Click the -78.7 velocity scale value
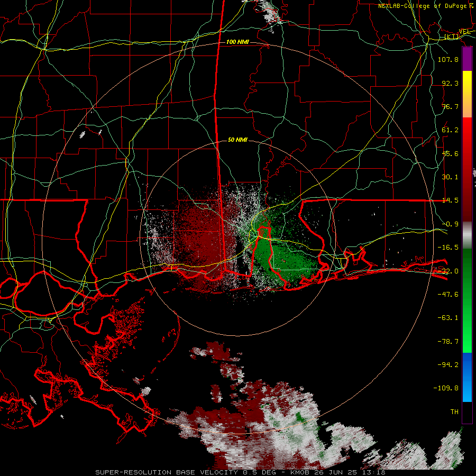 click(448, 342)
